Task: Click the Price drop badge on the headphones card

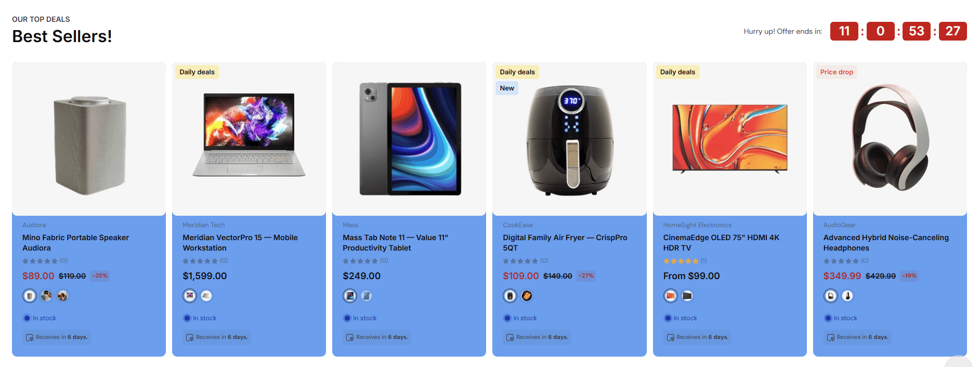Action: click(x=837, y=72)
